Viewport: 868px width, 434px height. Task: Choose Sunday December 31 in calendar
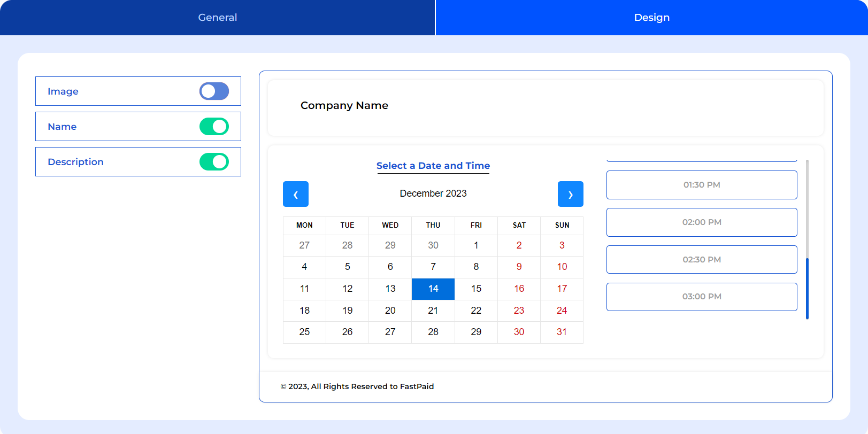(562, 332)
